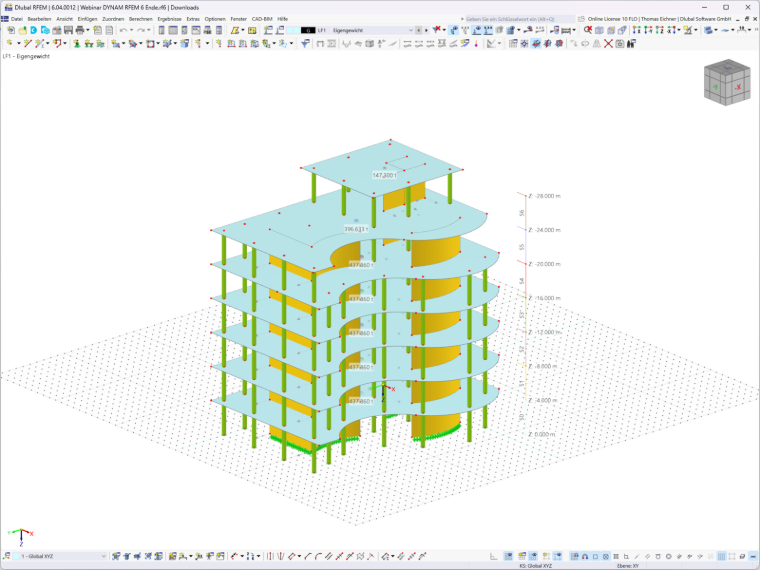Click the new node star icon
The height and width of the screenshot is (570, 760).
click(9, 44)
